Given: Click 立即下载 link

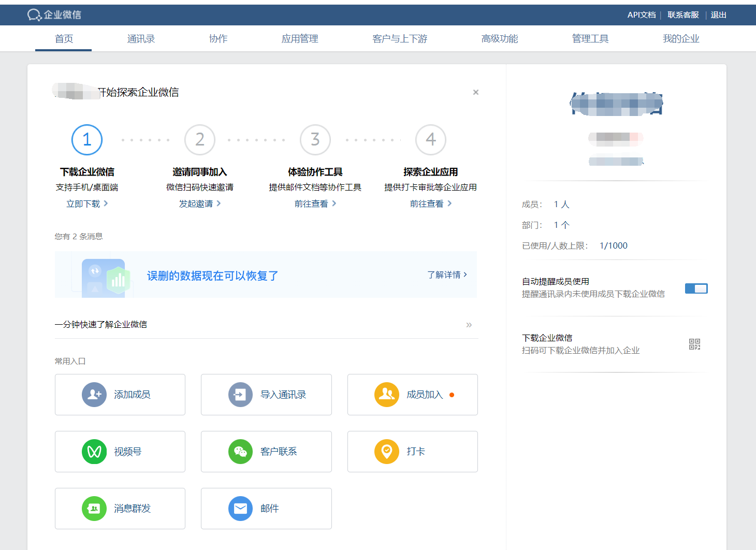Looking at the screenshot, I should point(83,204).
